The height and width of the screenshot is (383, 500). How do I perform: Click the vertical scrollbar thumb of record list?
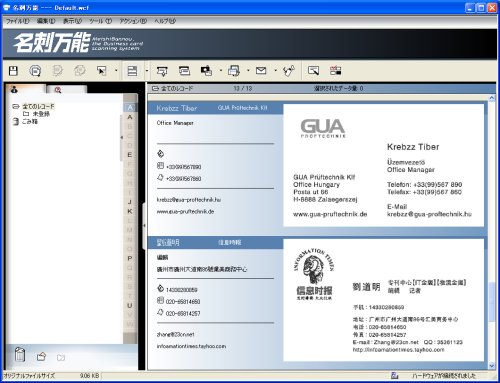coord(492,302)
